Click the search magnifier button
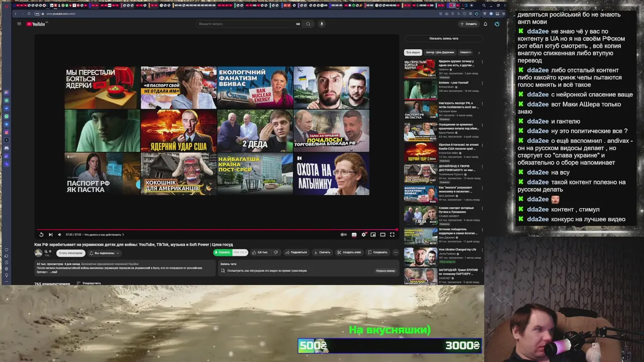Image resolution: width=644 pixels, height=362 pixels. pyautogui.click(x=308, y=24)
